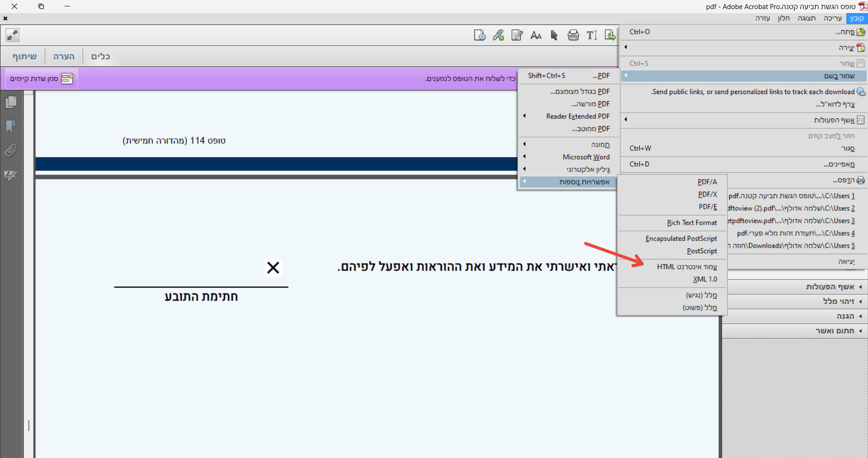
Task: Select PDF בגודל מצומצם (reduced size) option
Action: 568,91
